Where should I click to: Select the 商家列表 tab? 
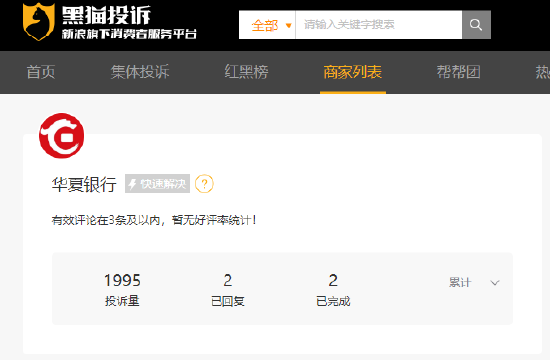[353, 72]
